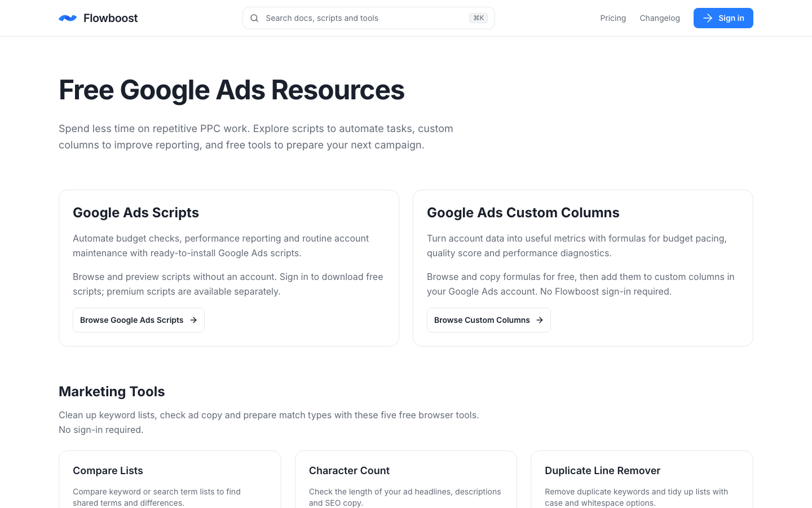The image size is (812, 508).
Task: Click the arrow icon in Sign in button
Action: coord(708,18)
